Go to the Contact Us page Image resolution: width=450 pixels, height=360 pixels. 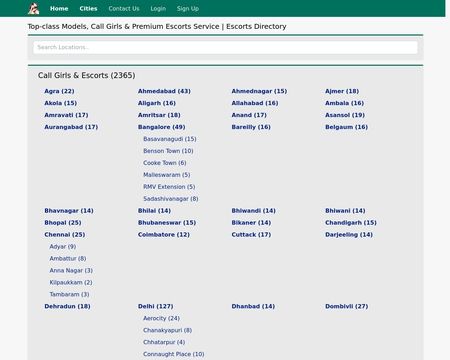pos(124,9)
